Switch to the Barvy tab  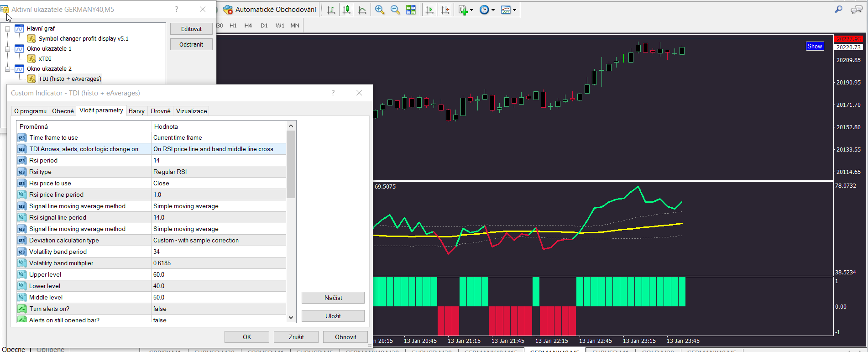pyautogui.click(x=136, y=111)
